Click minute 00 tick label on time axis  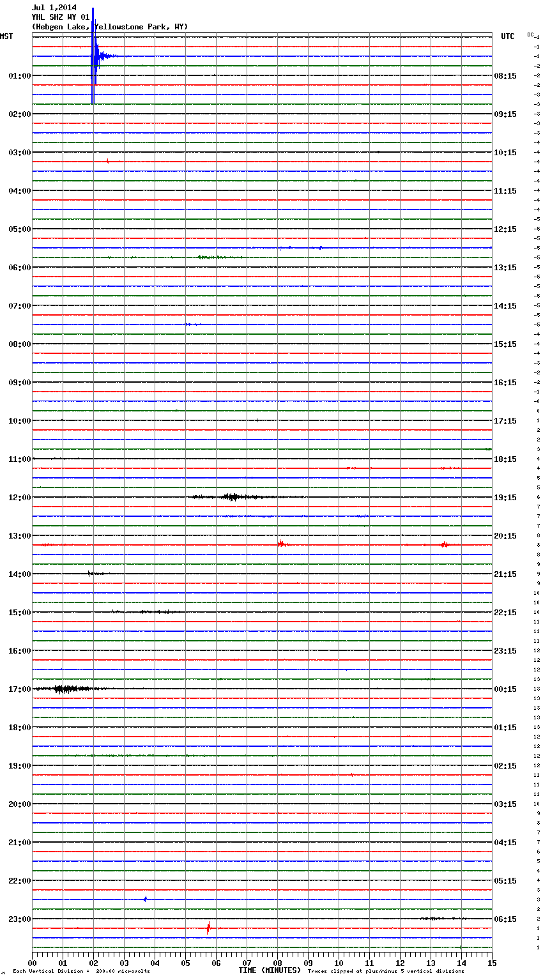32,963
